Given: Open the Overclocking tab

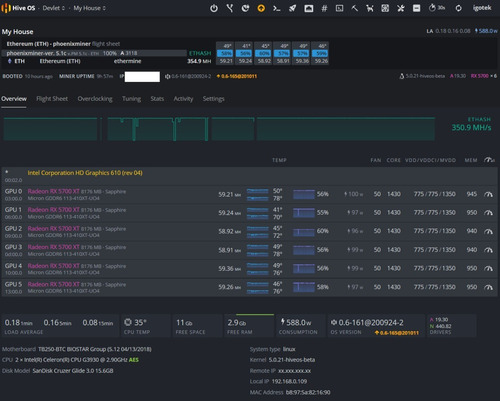Looking at the screenshot, I should click(x=95, y=99).
